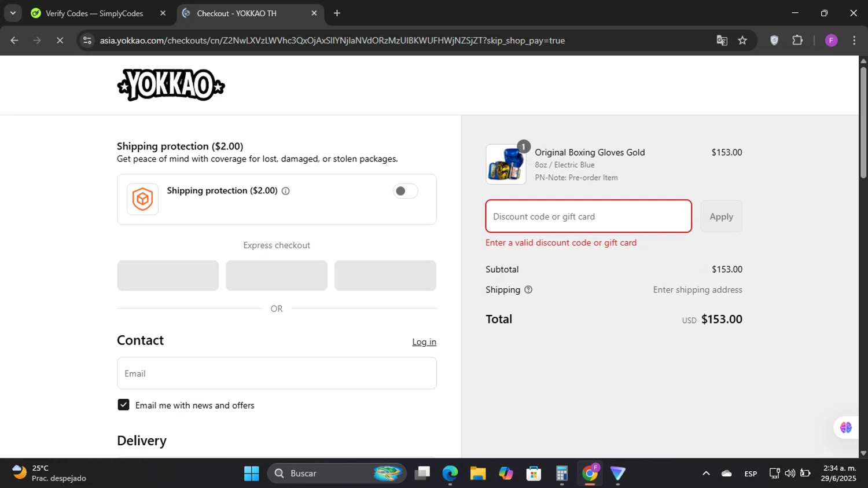The width and height of the screenshot is (868, 488).
Task: Open the clock and date 29/6/2025
Action: click(838, 473)
